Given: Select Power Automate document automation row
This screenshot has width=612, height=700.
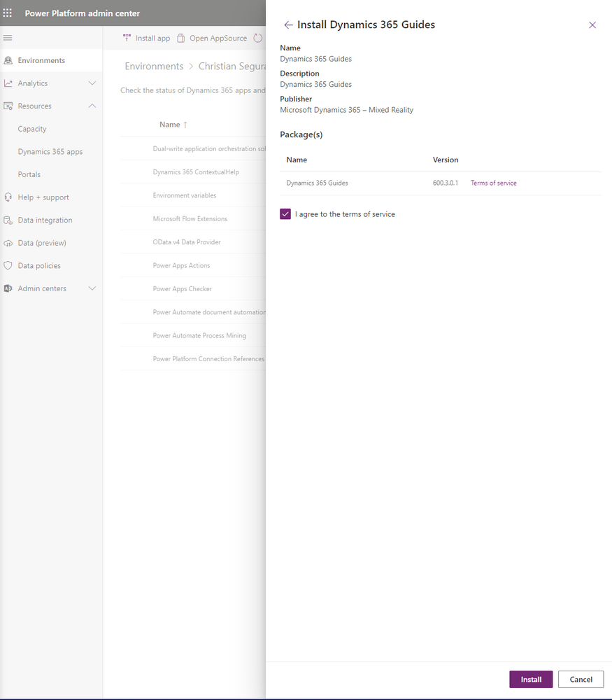Looking at the screenshot, I should point(193,312).
